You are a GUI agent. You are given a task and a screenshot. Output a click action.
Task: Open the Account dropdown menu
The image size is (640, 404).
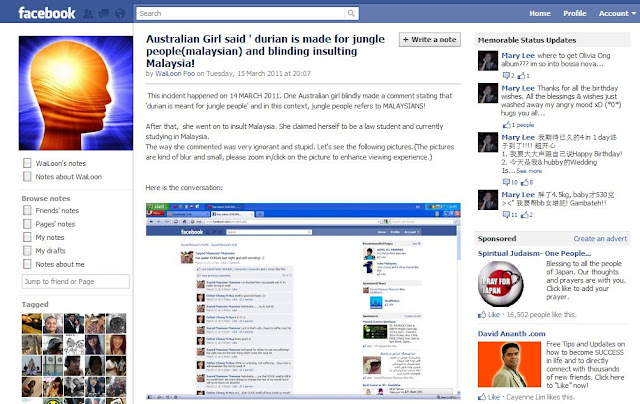click(x=617, y=13)
